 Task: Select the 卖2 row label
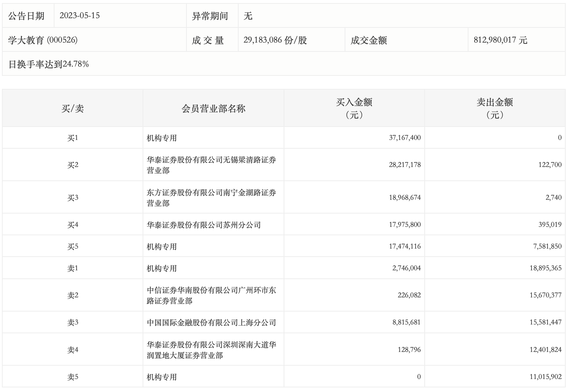[73, 296]
